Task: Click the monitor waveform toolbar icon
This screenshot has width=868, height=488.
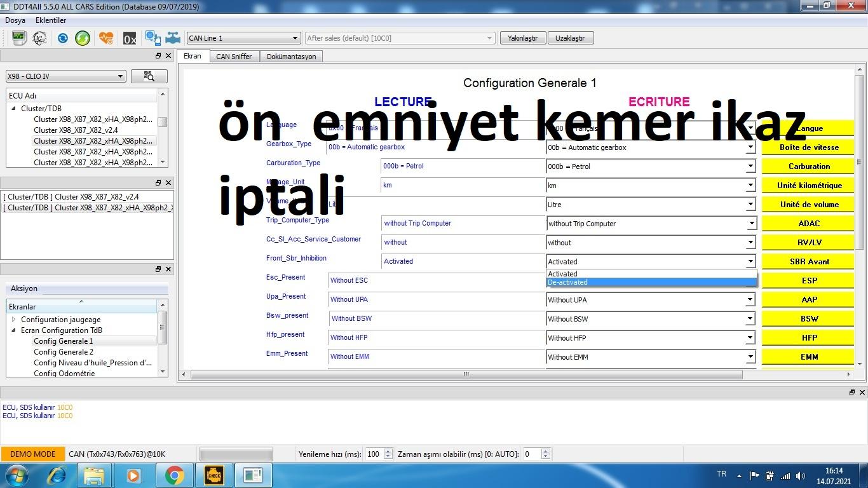Action: point(18,38)
